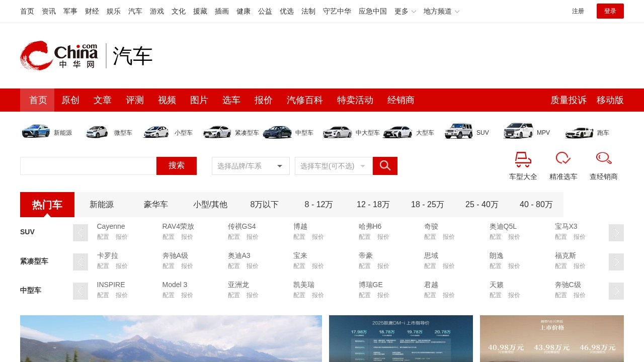Select the 小型车 car icon

156,132
